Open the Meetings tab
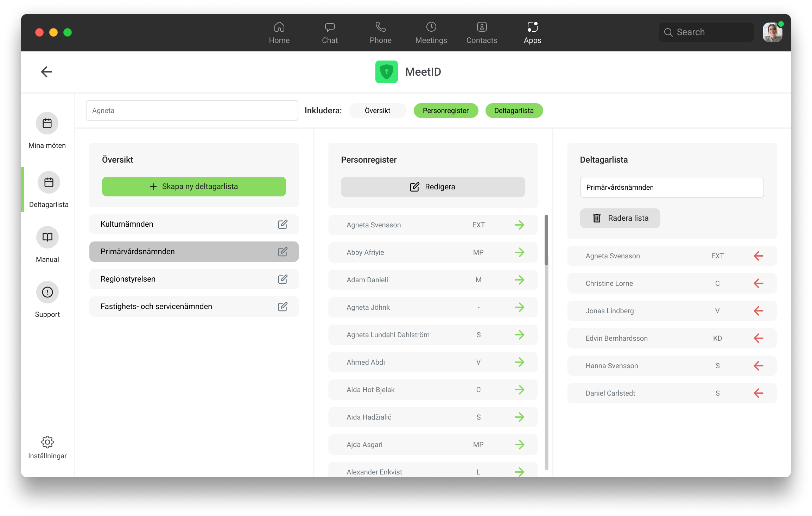This screenshot has width=812, height=516. [431, 32]
